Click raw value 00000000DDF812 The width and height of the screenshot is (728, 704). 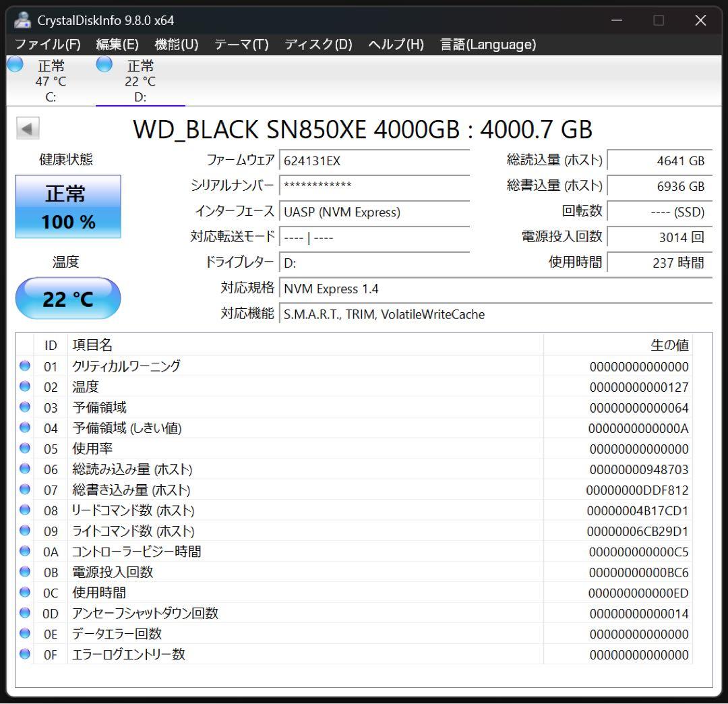tap(637, 490)
